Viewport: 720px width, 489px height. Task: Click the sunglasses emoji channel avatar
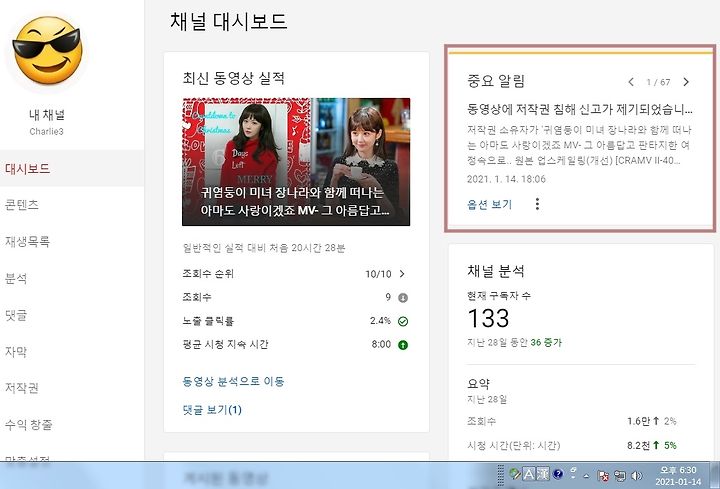click(47, 51)
